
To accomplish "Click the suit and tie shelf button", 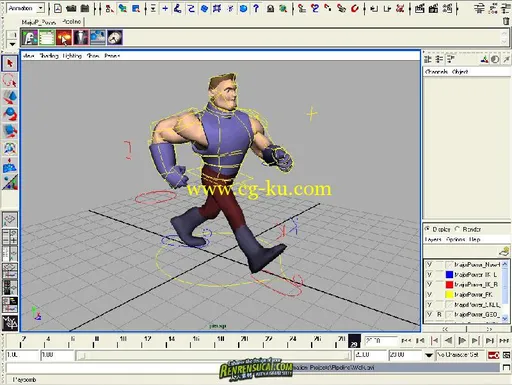I will tap(81, 37).
